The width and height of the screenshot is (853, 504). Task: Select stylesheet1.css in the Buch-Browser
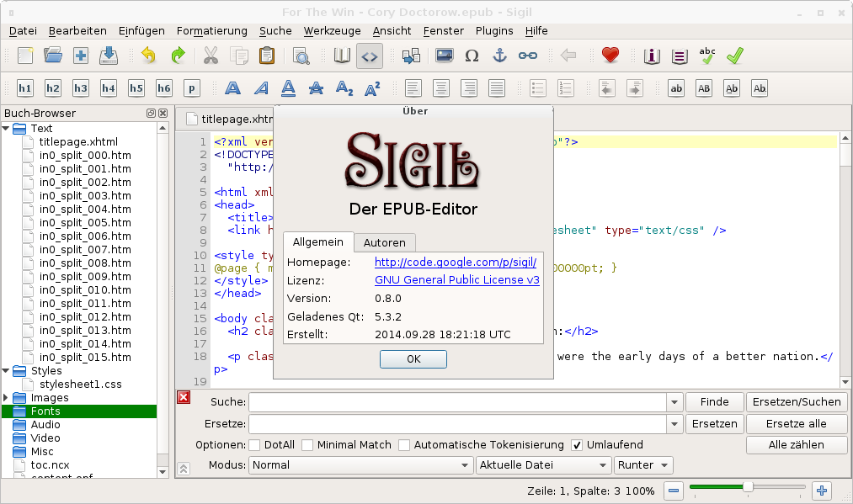(80, 385)
